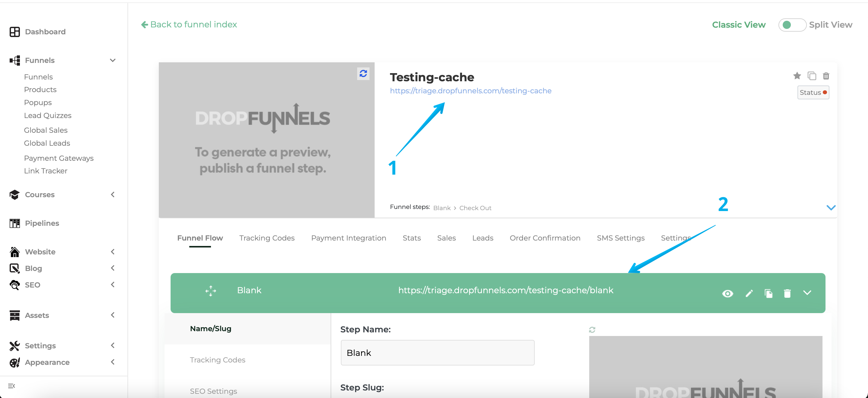Collapse the sidebar menu icon
The image size is (868, 398).
11,386
